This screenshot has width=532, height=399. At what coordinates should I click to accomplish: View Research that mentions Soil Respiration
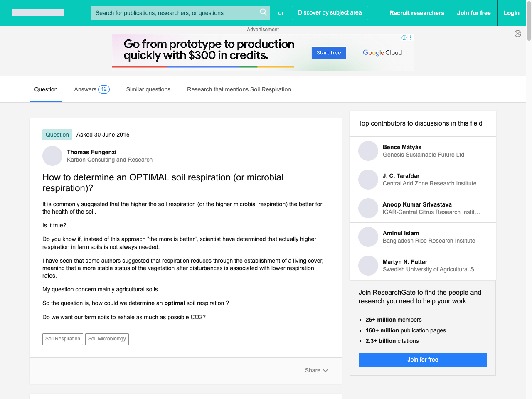[239, 89]
